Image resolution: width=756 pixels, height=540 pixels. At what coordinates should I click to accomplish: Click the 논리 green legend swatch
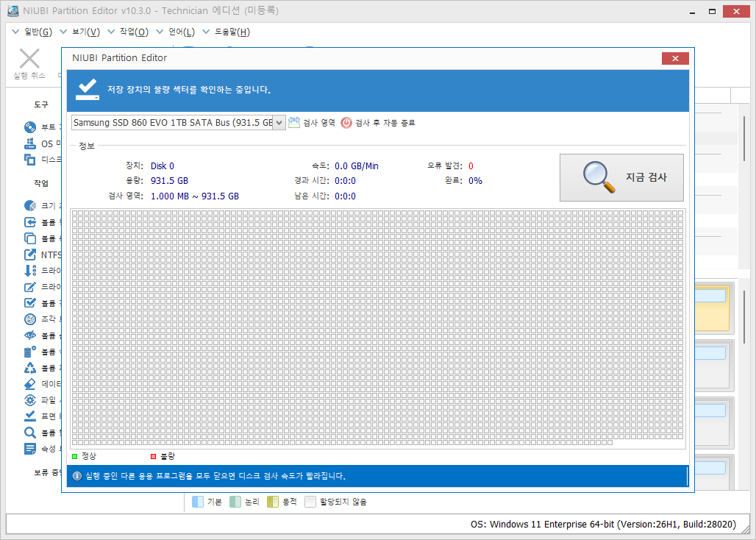[x=235, y=502]
